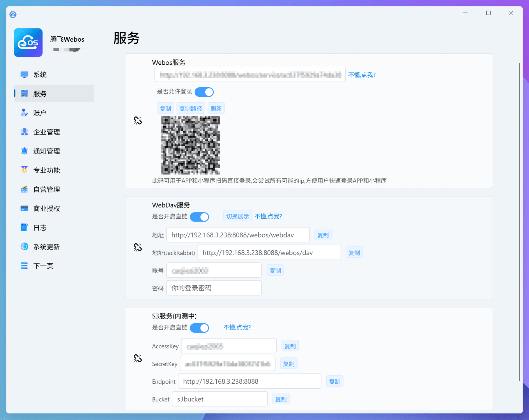Click the 复制路径 button
This screenshot has height=420, width=529.
click(190, 108)
